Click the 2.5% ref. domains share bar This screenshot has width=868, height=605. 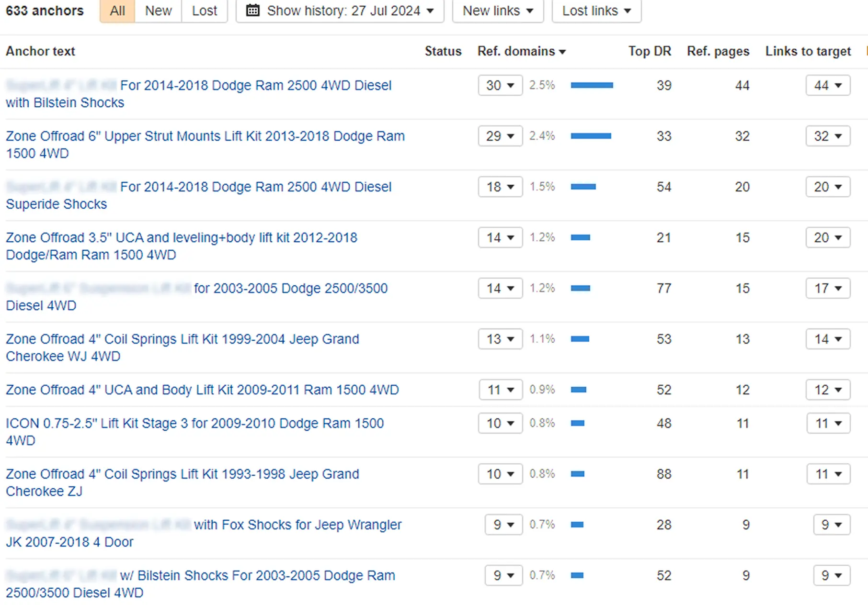click(x=592, y=85)
